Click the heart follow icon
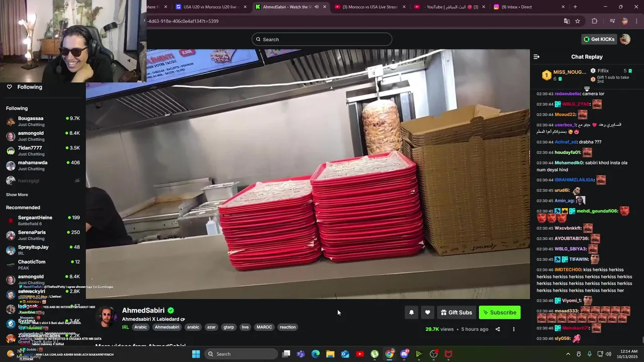This screenshot has height=362, width=644. (x=428, y=312)
